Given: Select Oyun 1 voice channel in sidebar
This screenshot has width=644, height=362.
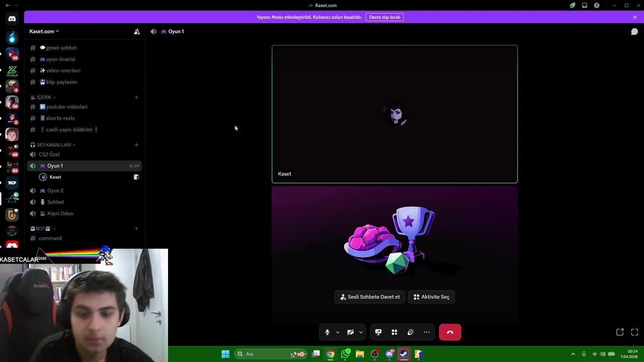Looking at the screenshot, I should [84, 166].
